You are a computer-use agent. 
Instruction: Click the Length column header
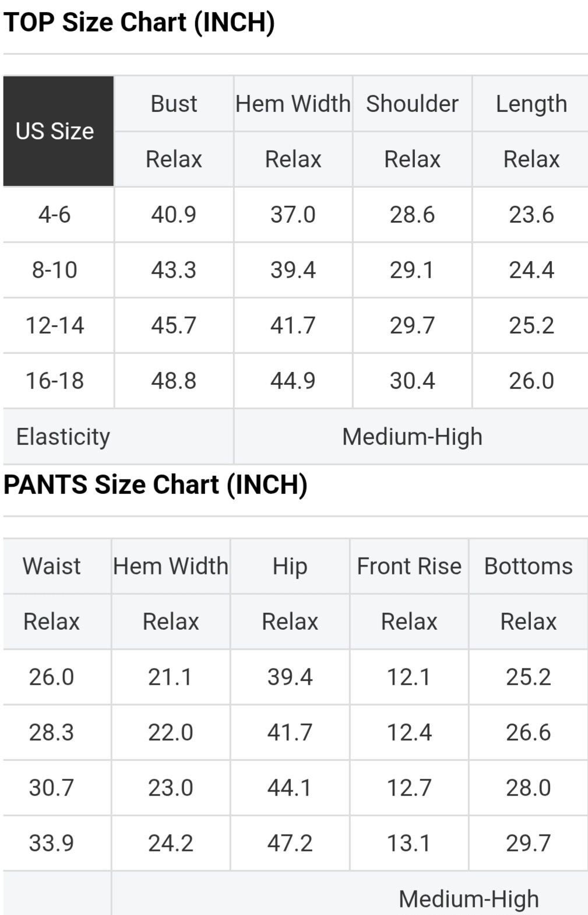[x=531, y=104]
